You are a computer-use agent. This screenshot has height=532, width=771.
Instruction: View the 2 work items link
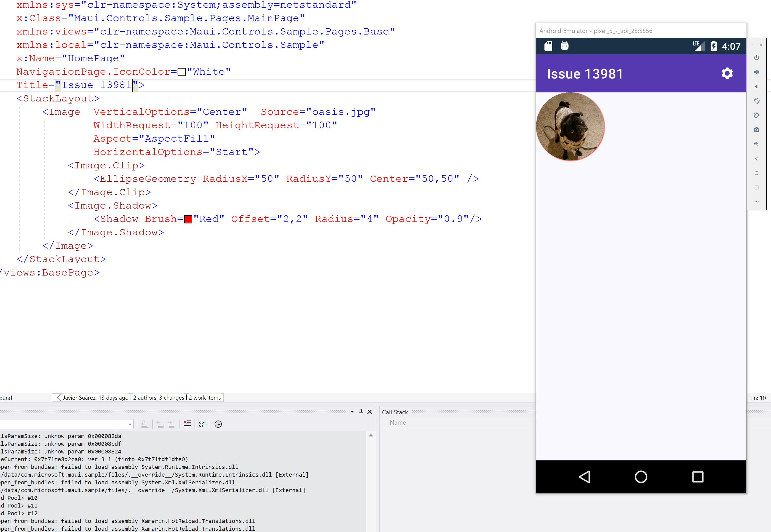204,397
